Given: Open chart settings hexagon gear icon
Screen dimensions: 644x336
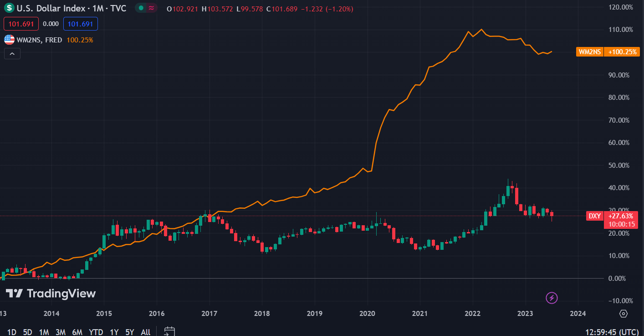Looking at the screenshot, I should pos(624,314).
